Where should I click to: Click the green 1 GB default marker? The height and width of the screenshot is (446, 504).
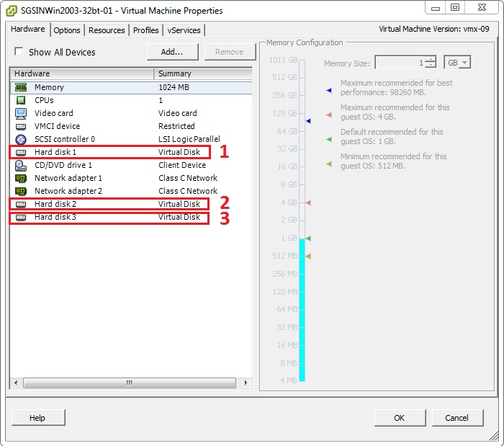(308, 238)
